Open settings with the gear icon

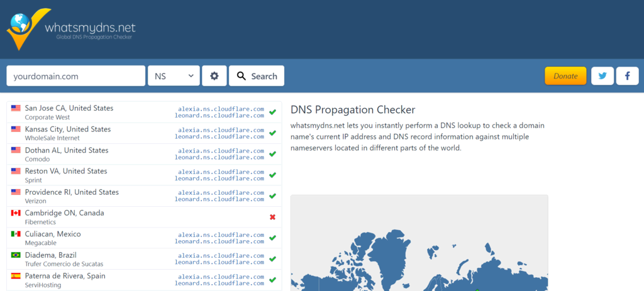click(214, 76)
